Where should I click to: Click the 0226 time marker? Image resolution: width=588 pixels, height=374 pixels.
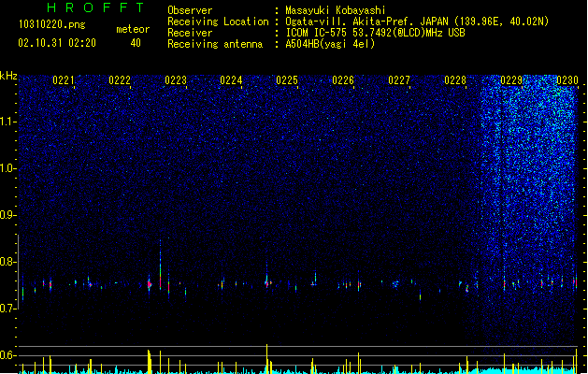coord(343,80)
